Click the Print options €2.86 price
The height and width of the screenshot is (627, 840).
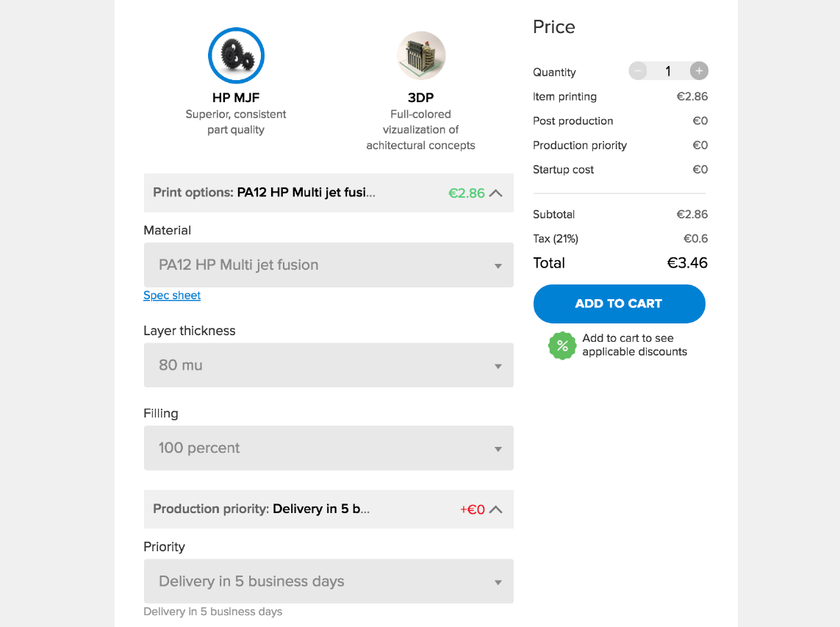467,193
